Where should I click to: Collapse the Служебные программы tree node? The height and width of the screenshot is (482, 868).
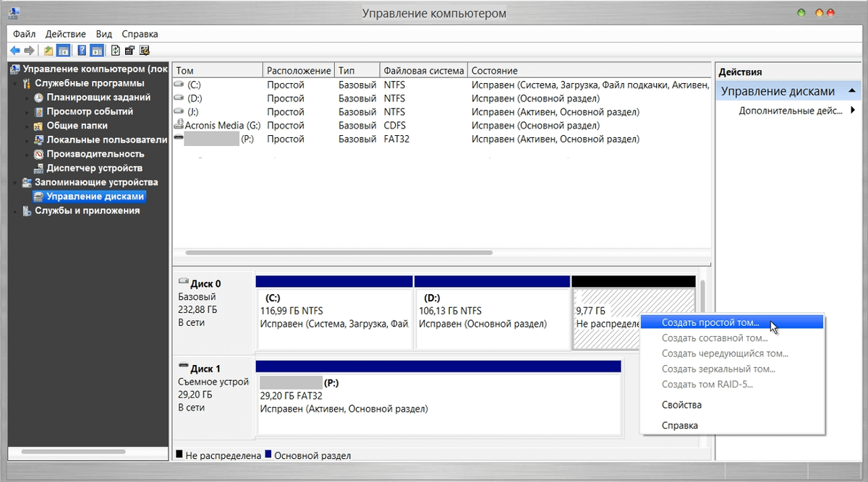coord(16,84)
